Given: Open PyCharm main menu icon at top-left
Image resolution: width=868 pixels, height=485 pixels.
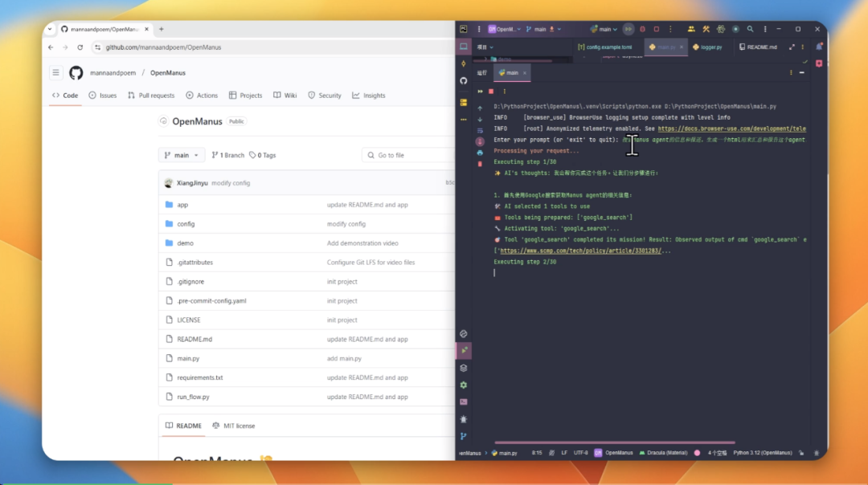Looking at the screenshot, I should (479, 30).
